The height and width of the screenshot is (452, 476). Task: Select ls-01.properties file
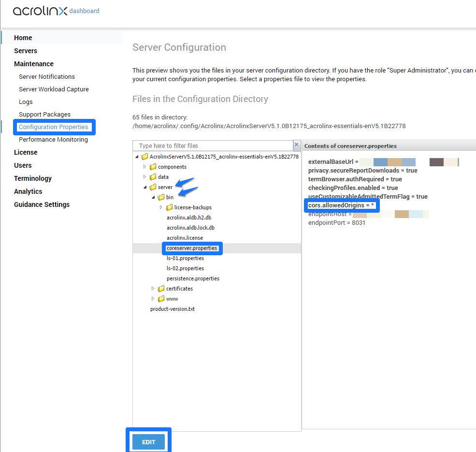pos(185,258)
